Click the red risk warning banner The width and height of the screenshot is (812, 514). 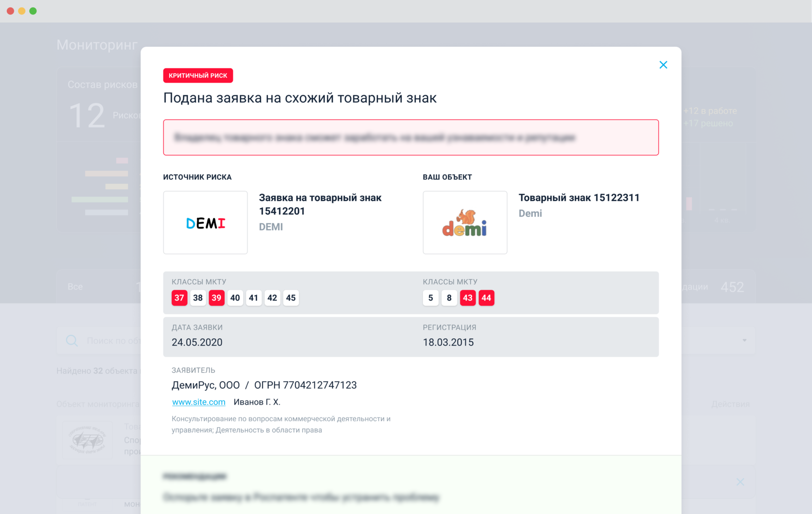411,138
